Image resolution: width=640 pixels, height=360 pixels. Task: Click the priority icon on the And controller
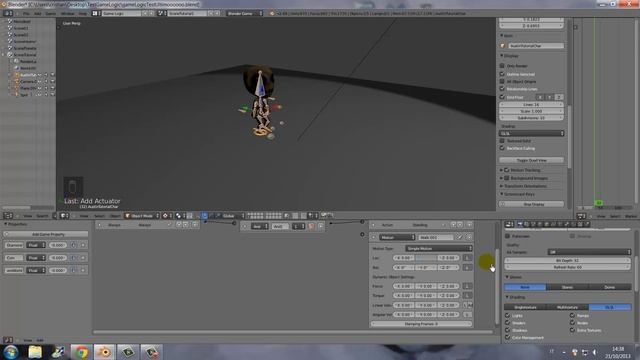coord(312,226)
